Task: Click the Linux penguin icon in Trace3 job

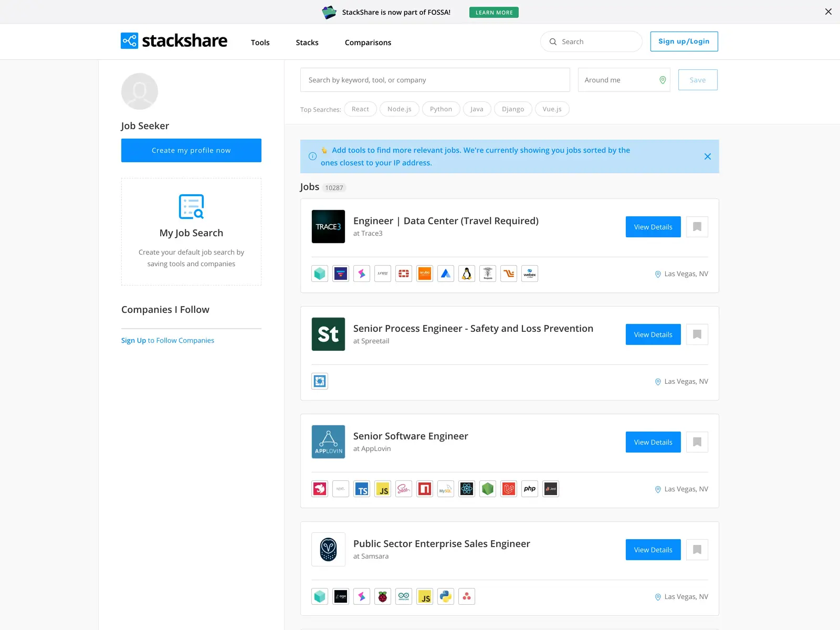Action: pyautogui.click(x=467, y=274)
